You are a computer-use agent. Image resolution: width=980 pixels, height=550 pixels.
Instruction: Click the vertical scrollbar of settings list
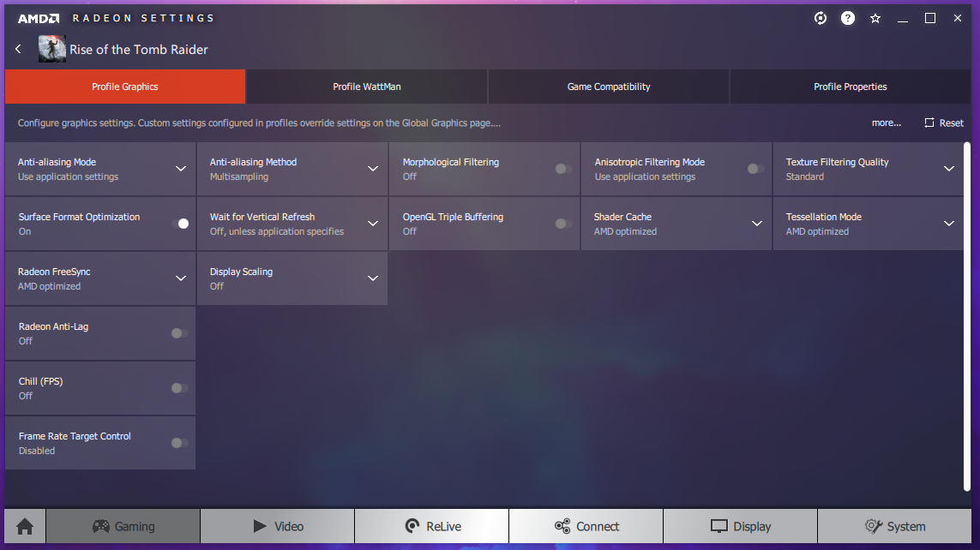[967, 316]
